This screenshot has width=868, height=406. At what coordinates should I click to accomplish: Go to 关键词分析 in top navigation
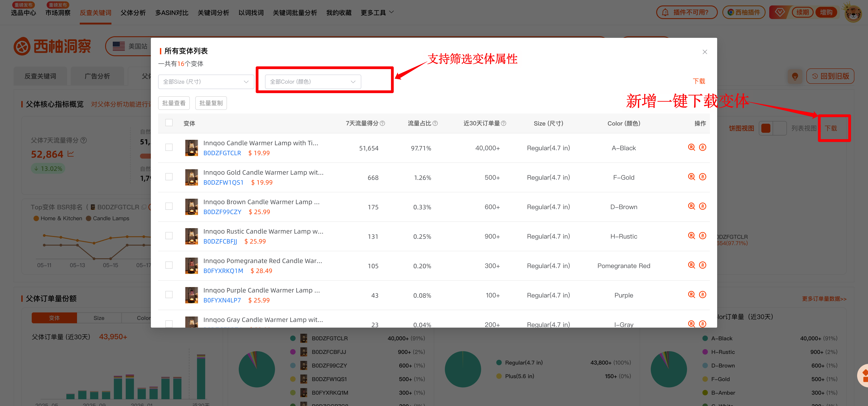[213, 13]
